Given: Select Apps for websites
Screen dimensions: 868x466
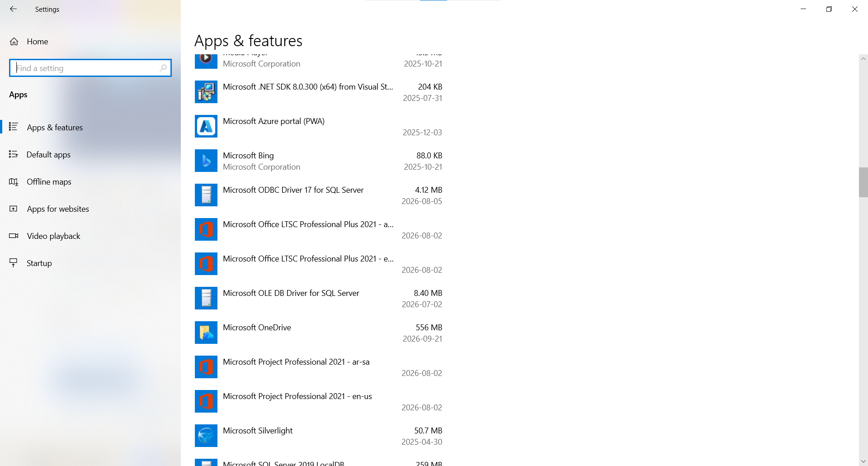Looking at the screenshot, I should click(90, 209).
